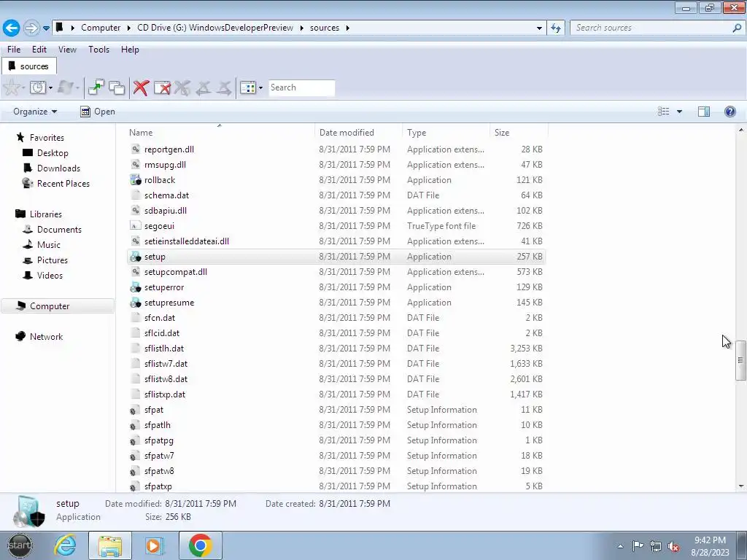This screenshot has height=560, width=747.
Task: Expand the arrow after sources in breadcrumb
Action: 348,28
